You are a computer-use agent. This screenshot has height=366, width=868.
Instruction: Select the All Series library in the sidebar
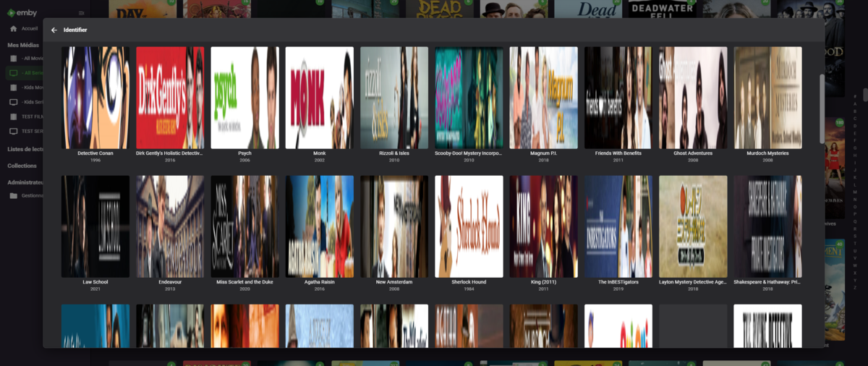coord(25,73)
